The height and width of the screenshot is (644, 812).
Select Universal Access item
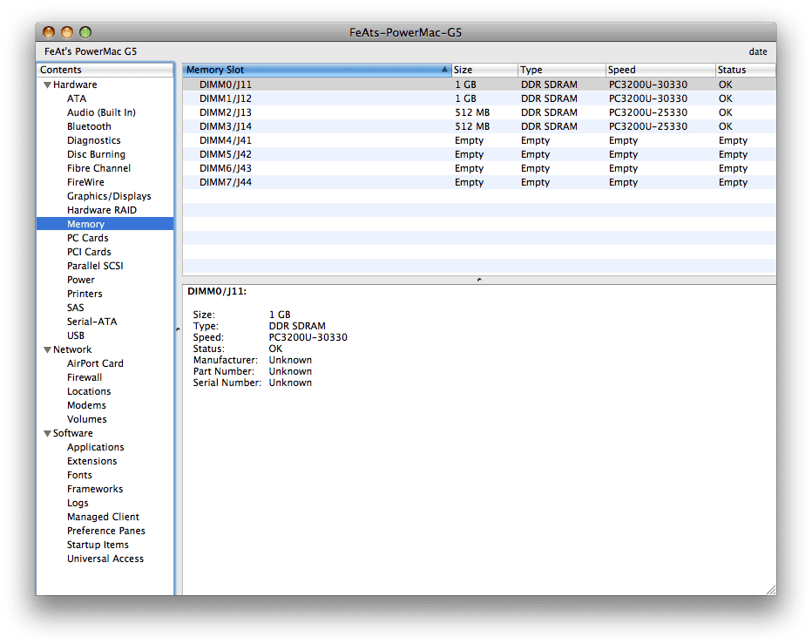click(x=105, y=559)
